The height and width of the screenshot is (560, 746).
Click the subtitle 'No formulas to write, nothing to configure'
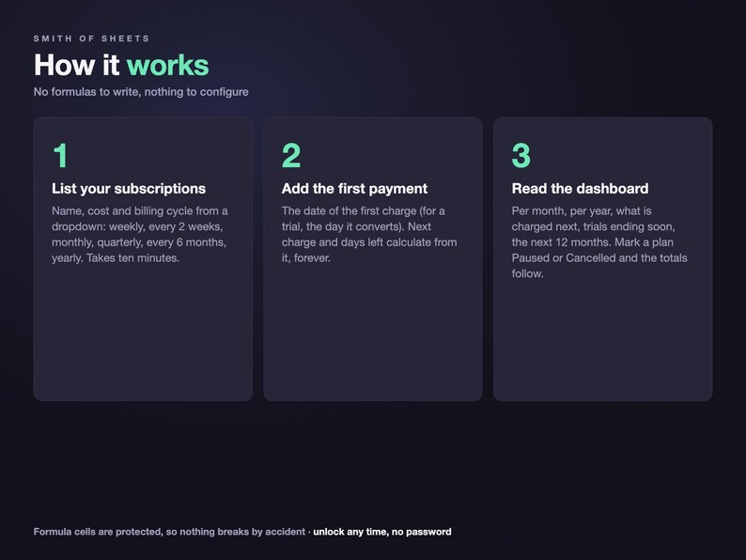[x=141, y=92]
